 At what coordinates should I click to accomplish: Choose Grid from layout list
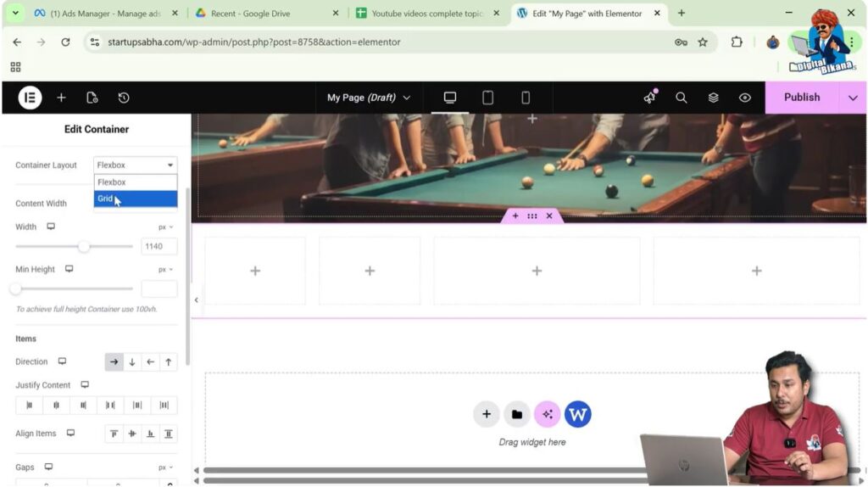coord(135,199)
